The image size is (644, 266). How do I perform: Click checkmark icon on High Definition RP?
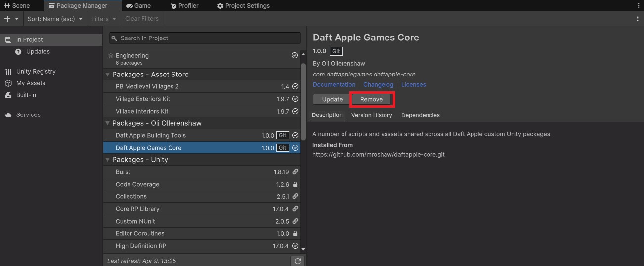[295, 246]
